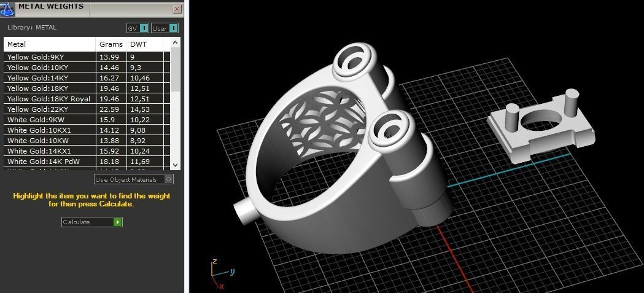Click the 12,51 DWT value for 18KY Royal
Screen dimensions: 644x293
pyautogui.click(x=140, y=99)
